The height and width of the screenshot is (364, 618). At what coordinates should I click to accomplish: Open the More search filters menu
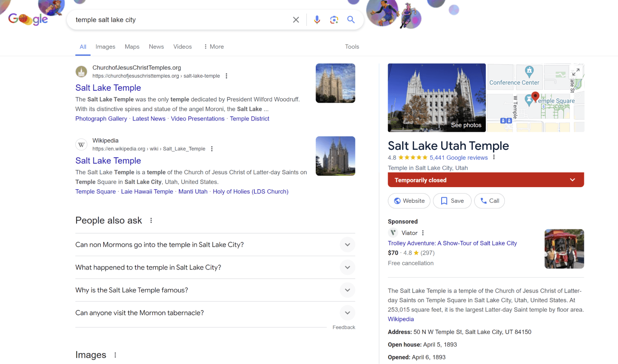(x=214, y=47)
